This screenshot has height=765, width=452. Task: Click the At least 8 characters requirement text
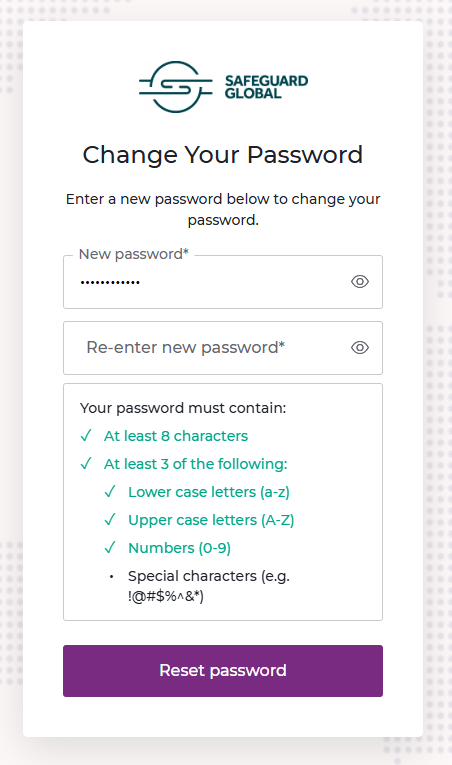pyautogui.click(x=176, y=436)
